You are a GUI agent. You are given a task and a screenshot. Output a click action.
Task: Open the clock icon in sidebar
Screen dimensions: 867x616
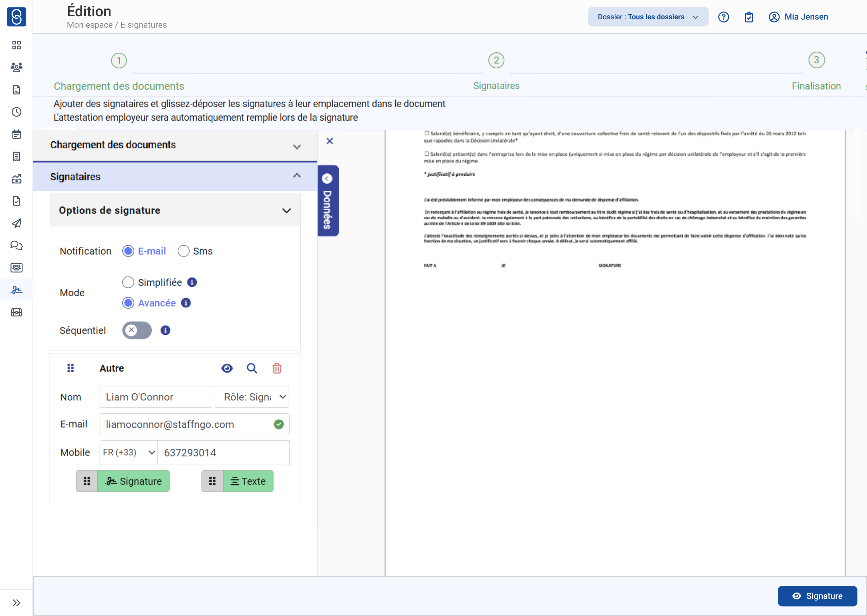(x=16, y=112)
